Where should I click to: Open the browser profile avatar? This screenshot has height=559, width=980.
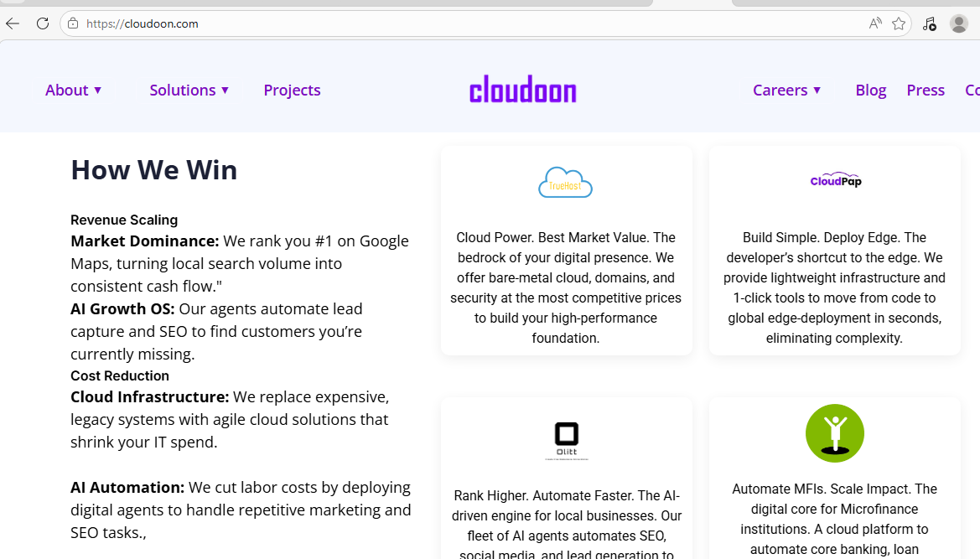(959, 23)
